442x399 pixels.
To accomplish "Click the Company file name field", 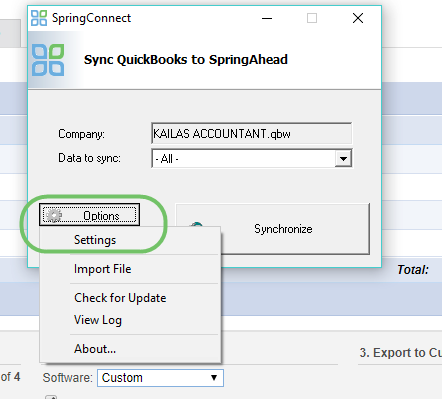I will [251, 134].
